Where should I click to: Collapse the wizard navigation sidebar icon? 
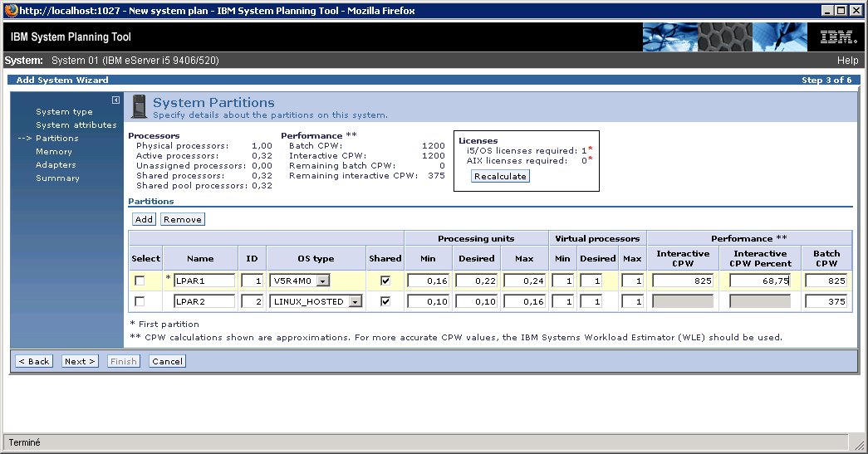coord(115,100)
